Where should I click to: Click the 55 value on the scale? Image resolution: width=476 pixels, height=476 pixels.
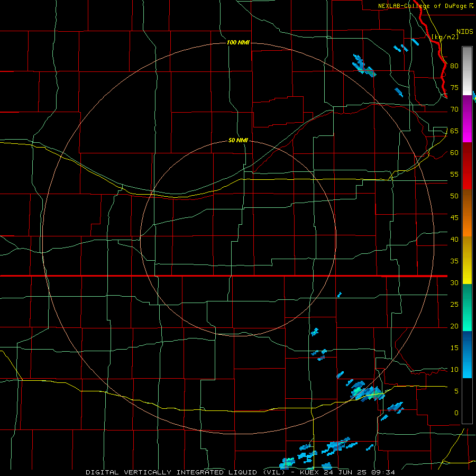(x=454, y=174)
